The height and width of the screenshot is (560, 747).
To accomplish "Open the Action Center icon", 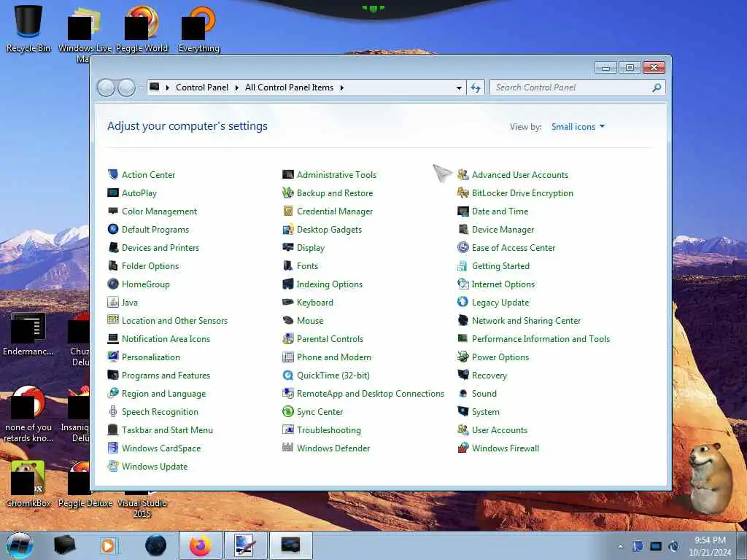I will [113, 174].
